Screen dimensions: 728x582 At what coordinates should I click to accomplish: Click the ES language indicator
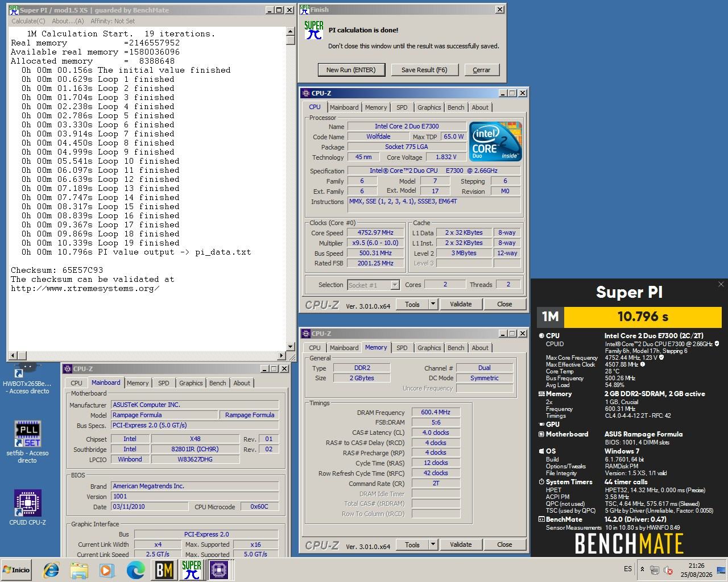pyautogui.click(x=628, y=569)
